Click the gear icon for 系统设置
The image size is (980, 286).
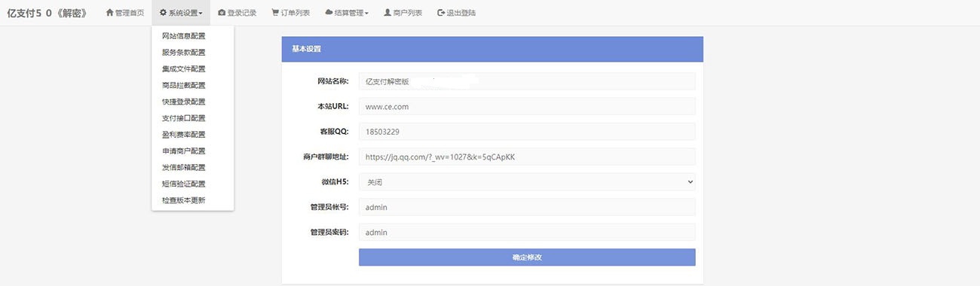pyautogui.click(x=163, y=13)
